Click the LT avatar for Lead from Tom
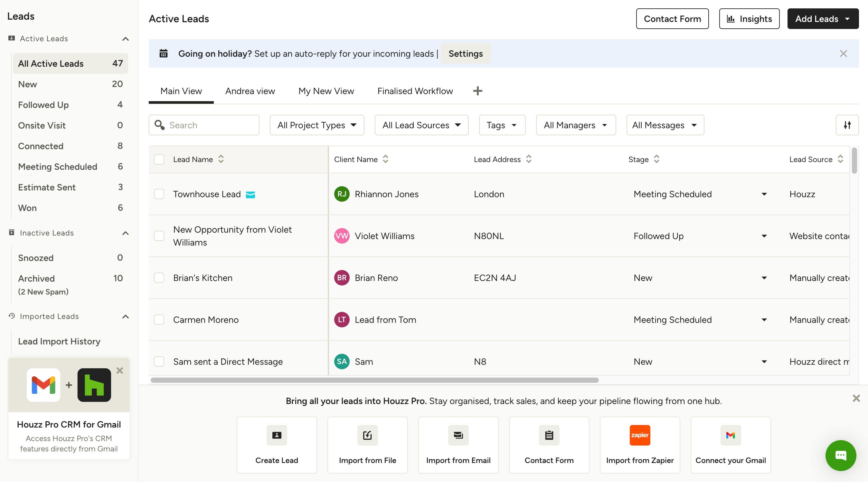Viewport: 868px width, 482px height. (x=342, y=319)
